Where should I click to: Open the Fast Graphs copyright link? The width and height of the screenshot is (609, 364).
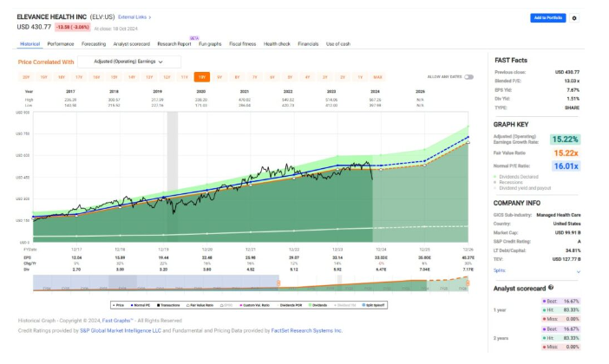(117, 321)
